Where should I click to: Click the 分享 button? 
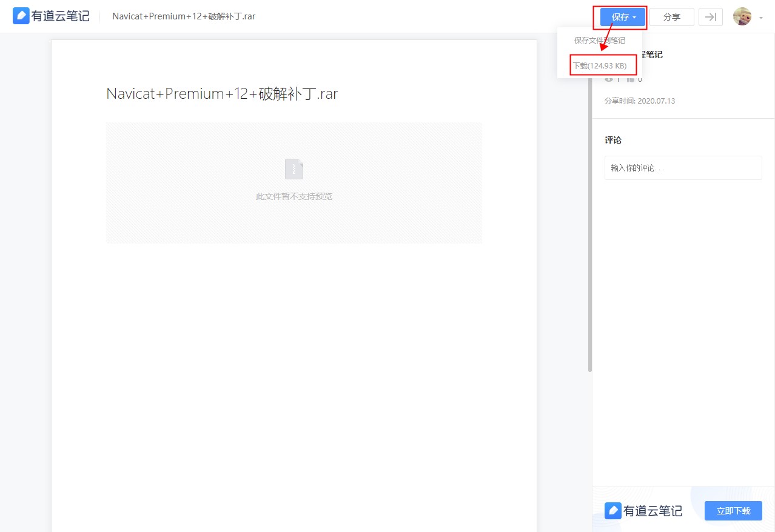click(x=672, y=17)
